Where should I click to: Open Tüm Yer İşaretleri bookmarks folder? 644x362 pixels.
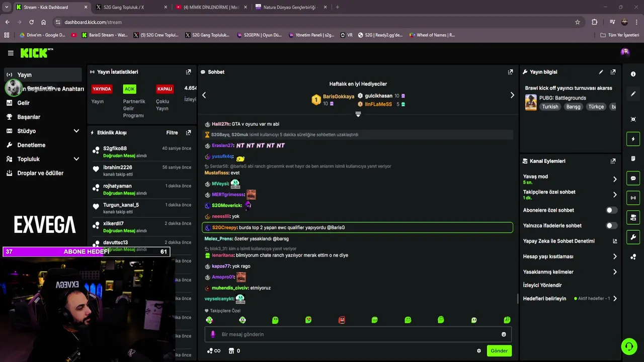(620, 35)
